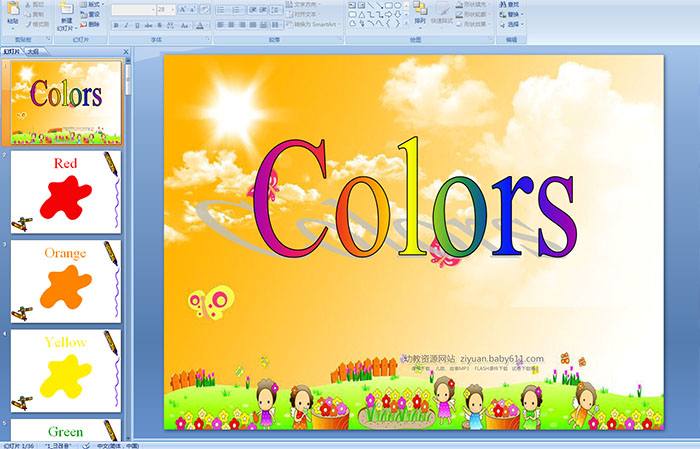Click the font name combo box
The height and width of the screenshot is (449, 700).
pyautogui.click(x=133, y=9)
